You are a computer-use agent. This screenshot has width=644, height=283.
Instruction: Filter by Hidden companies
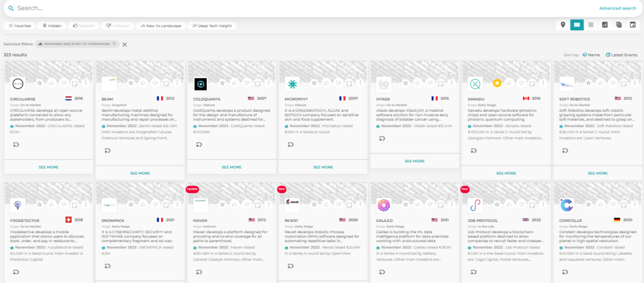pyautogui.click(x=52, y=26)
